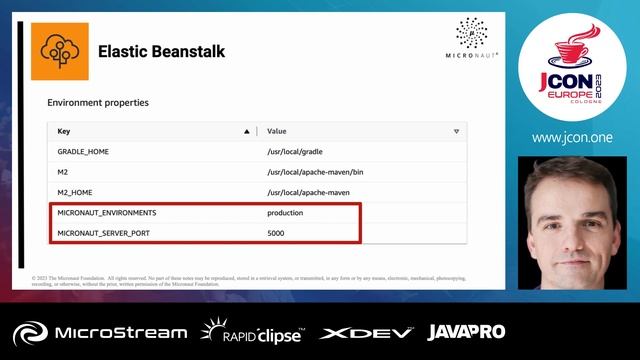Screen dimensions: 640x360
Task: Click the XDEV sponsor logo
Action: click(x=366, y=333)
